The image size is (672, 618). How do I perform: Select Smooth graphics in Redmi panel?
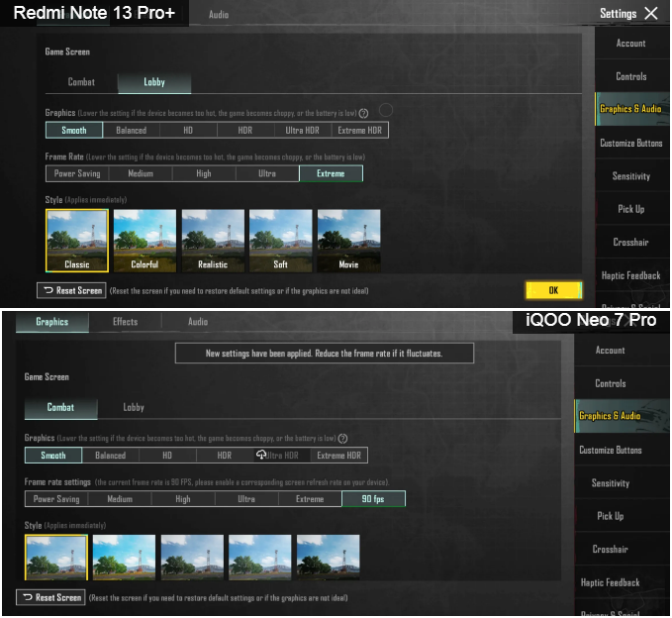pos(74,130)
